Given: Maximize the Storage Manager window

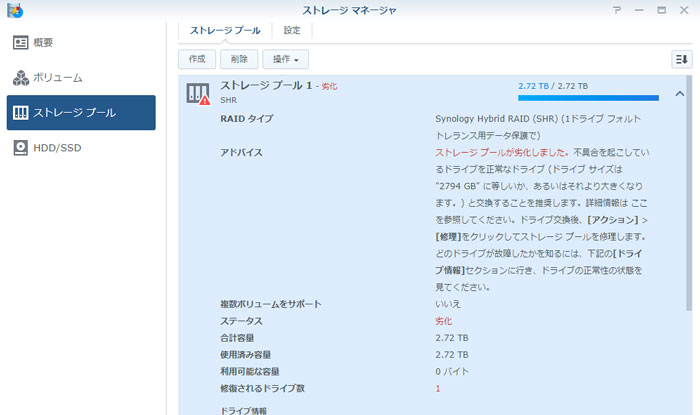Looking at the screenshot, I should click(662, 10).
